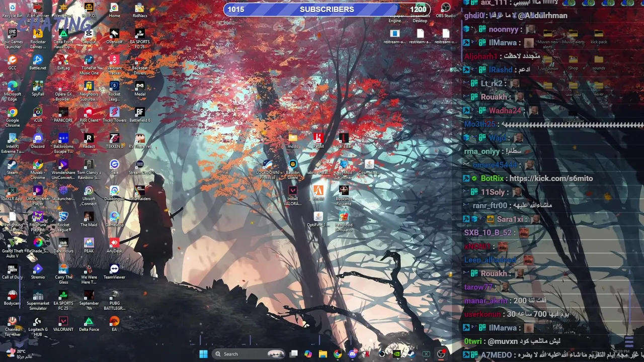Select the RidNacs desktop icon
The height and width of the screenshot is (362, 644).
tap(140, 10)
